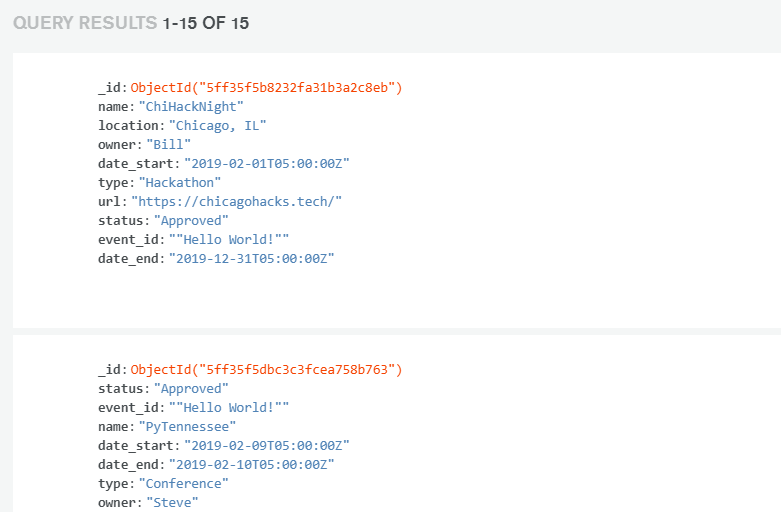Select the ObjectId ending in 2c8eb
Image resolution: width=781 pixels, height=512 pixels.
click(x=266, y=87)
